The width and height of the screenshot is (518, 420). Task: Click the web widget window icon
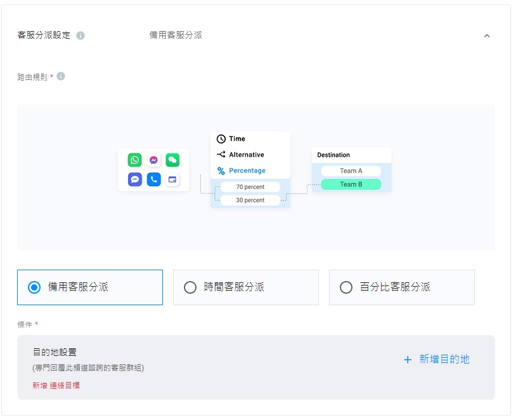coord(172,180)
